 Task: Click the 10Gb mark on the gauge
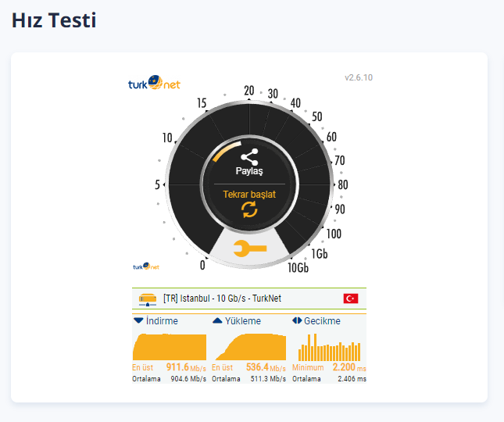(298, 267)
